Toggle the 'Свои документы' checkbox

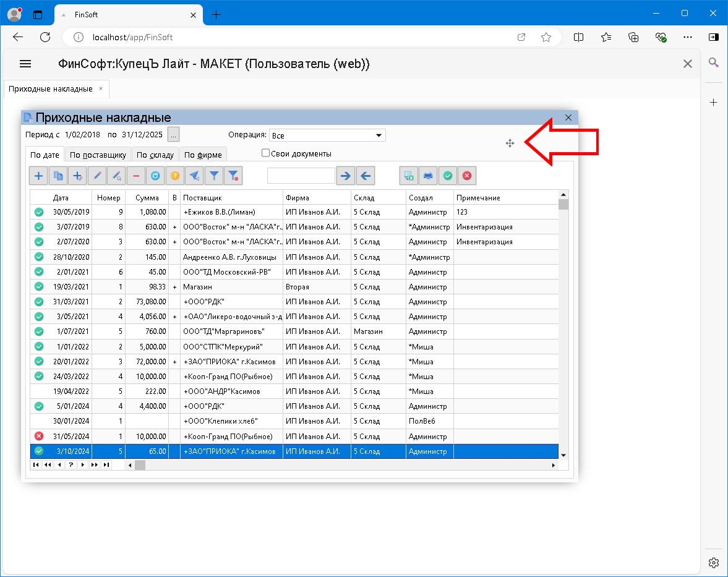[266, 153]
